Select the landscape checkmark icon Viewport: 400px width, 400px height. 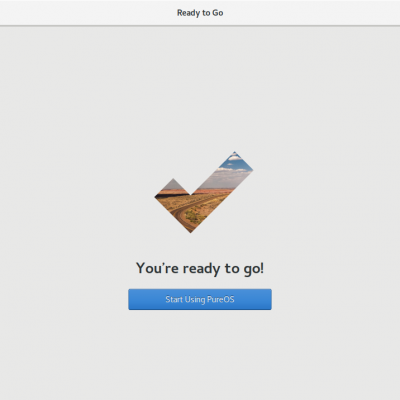pos(204,192)
